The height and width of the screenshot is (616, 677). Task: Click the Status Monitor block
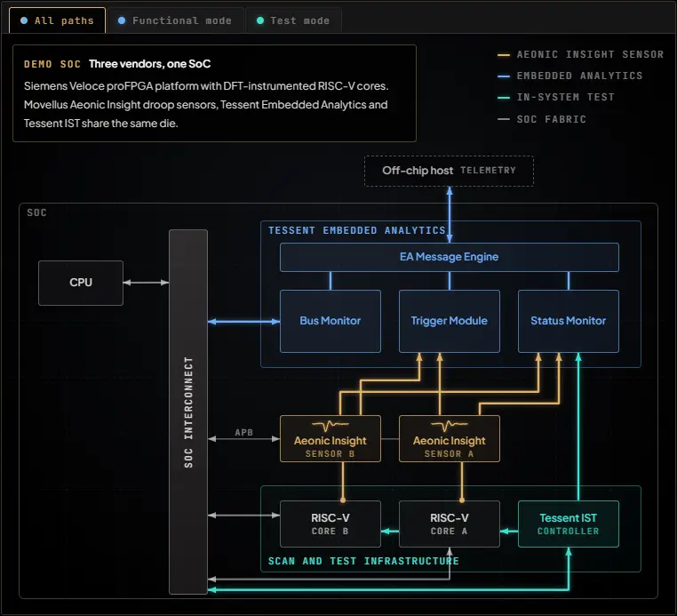coord(569,321)
